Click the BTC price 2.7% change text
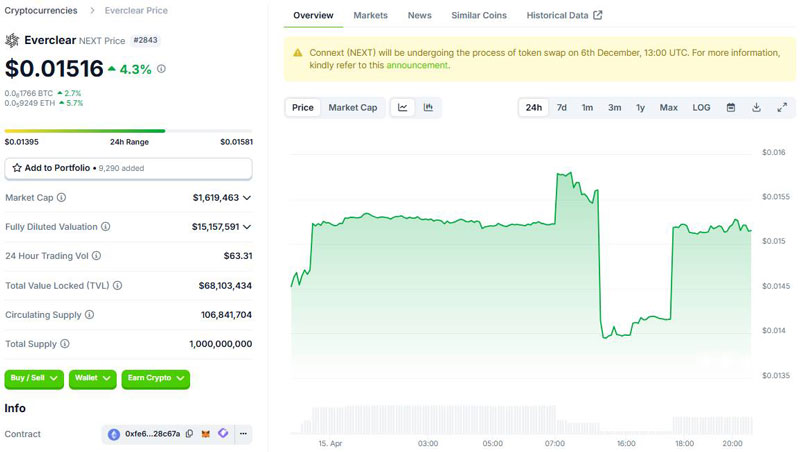This screenshot has width=800, height=452. pos(69,93)
